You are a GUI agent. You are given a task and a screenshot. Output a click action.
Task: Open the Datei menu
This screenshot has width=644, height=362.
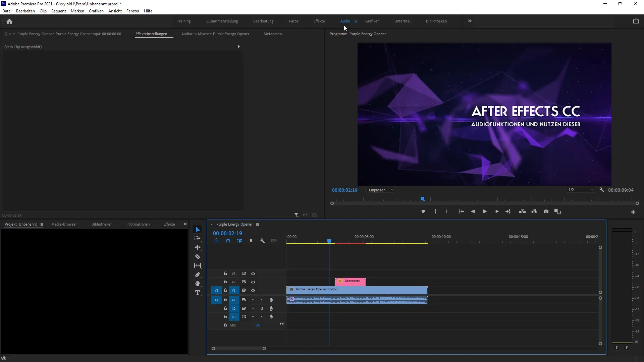point(7,11)
